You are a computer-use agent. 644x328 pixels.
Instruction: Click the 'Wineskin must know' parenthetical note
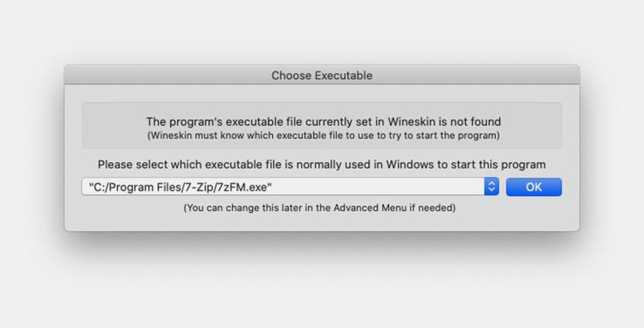click(x=322, y=136)
